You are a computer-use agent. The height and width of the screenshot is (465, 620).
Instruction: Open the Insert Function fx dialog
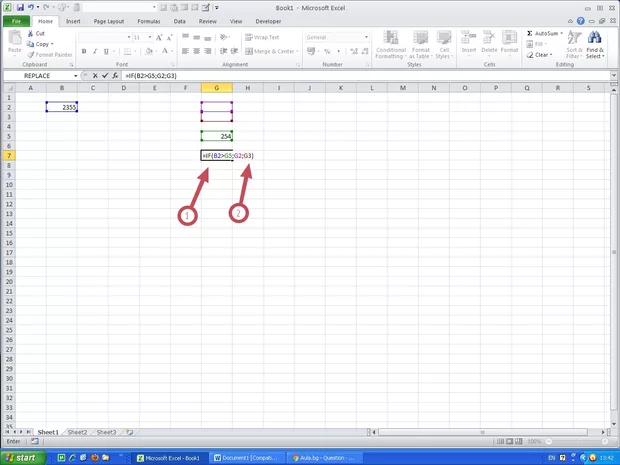pos(115,76)
